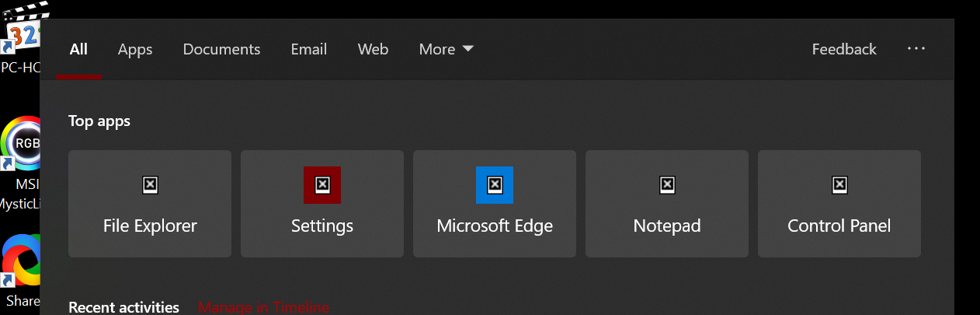
Task: Click the Recent activities heading
Action: pos(123,307)
